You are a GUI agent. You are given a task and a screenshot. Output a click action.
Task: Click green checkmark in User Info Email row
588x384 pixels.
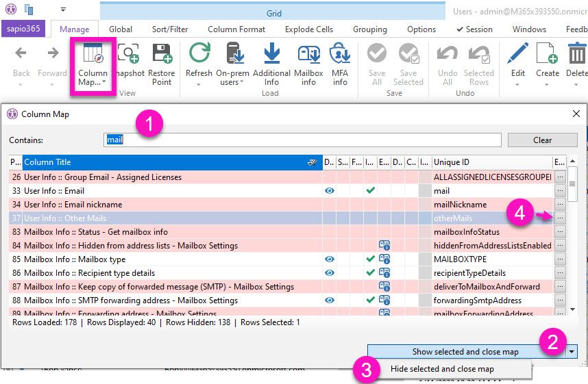coord(371,190)
